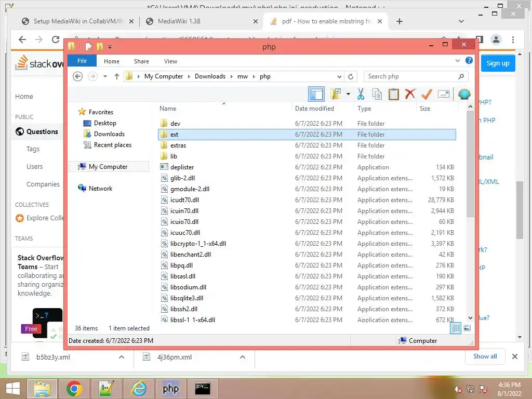Select the Favorites star item
532x399 pixels.
(x=101, y=112)
